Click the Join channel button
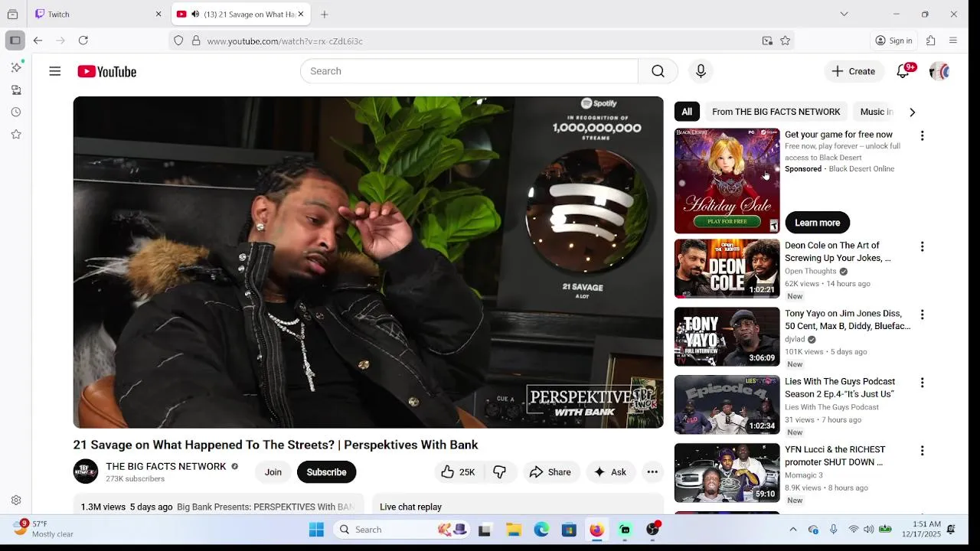 (x=273, y=472)
